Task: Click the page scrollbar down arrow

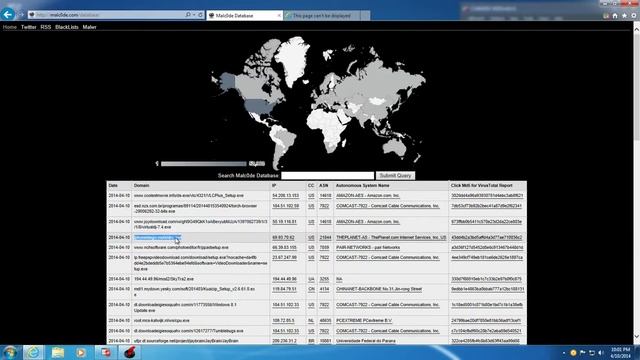Action: point(636,337)
